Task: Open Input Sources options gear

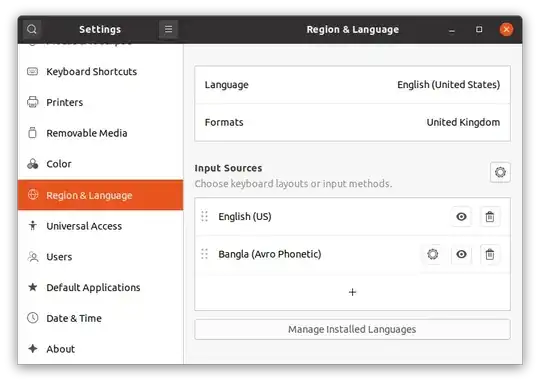Action: 500,172
